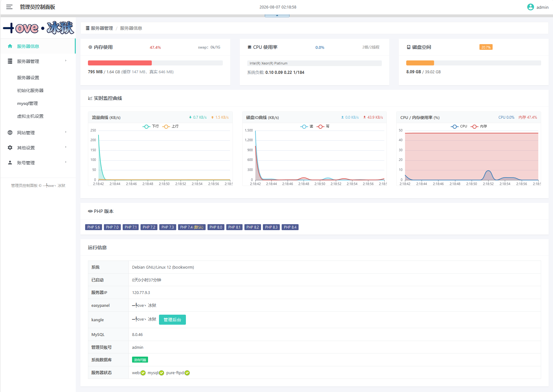Image resolution: width=553 pixels, height=392 pixels.
Task: Click the PHP icon by PHP 版本
Action: click(90, 211)
